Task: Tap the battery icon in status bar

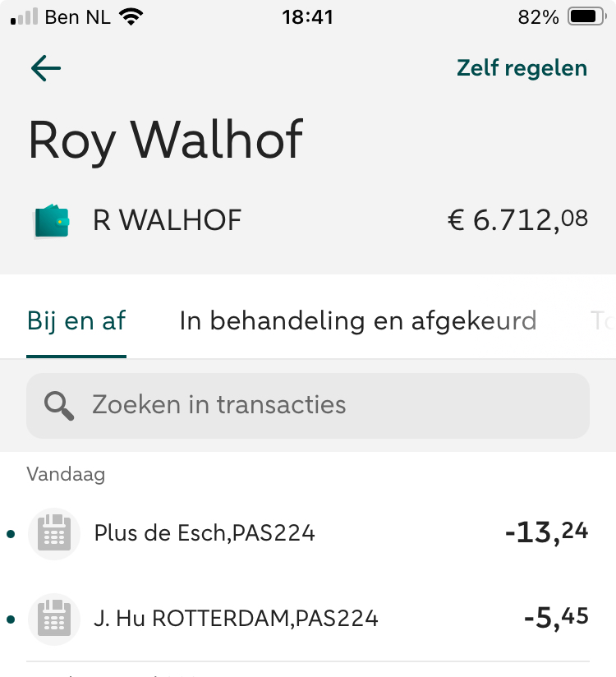Action: coord(586,17)
